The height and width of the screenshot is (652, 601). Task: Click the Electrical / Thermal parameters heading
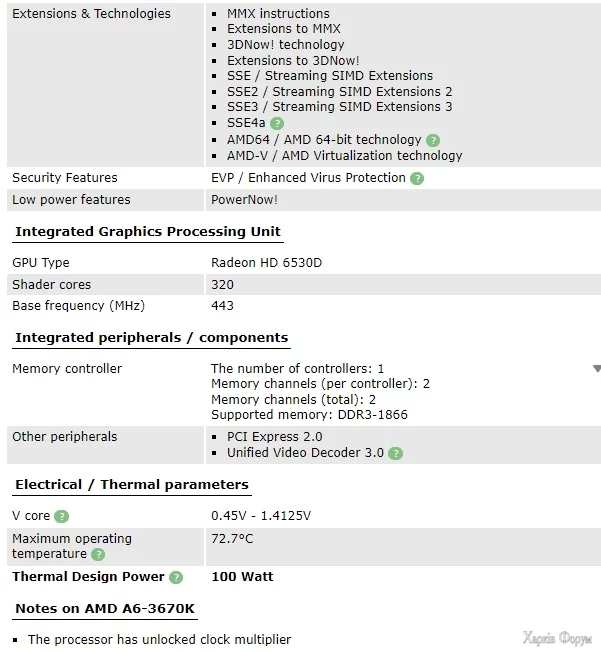(131, 485)
